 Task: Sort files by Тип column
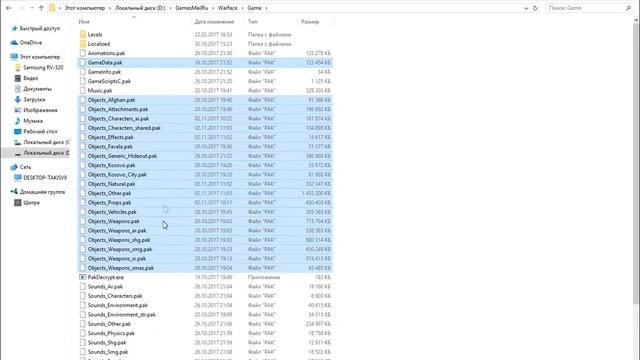pos(253,22)
